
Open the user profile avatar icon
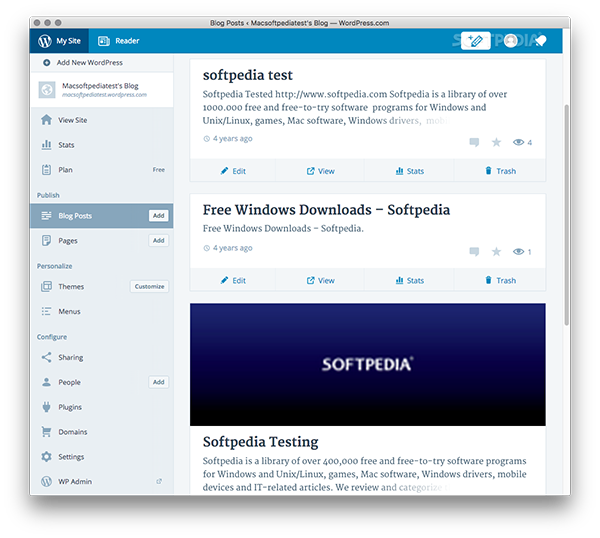[x=510, y=41]
